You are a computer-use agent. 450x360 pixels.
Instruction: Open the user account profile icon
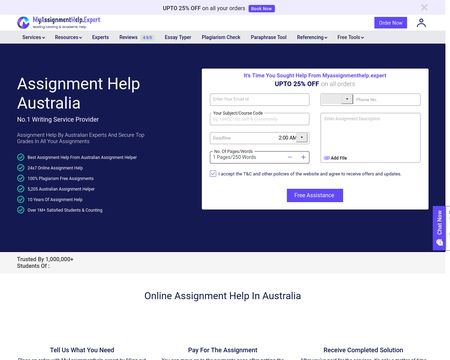click(x=421, y=23)
